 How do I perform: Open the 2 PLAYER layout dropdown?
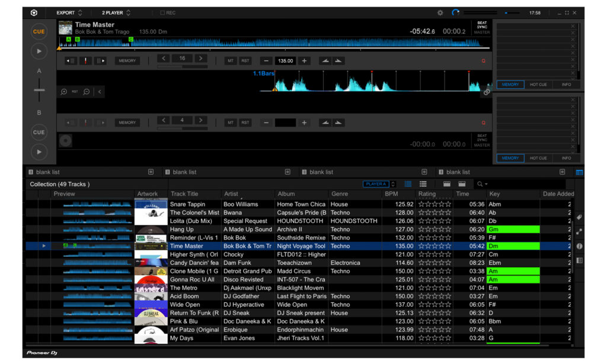tap(116, 12)
